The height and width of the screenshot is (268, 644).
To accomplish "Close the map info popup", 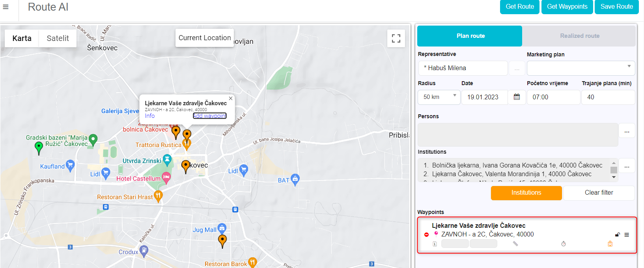I will pyautogui.click(x=231, y=99).
